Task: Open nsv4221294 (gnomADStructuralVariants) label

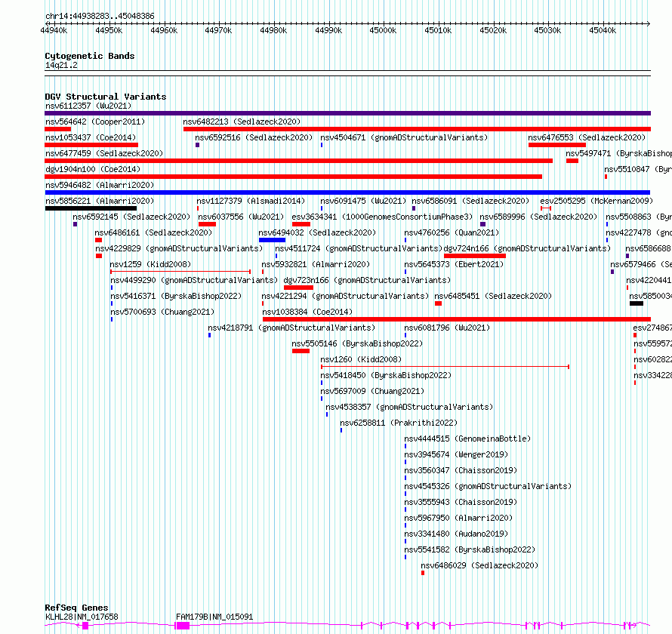Action: pyautogui.click(x=345, y=296)
